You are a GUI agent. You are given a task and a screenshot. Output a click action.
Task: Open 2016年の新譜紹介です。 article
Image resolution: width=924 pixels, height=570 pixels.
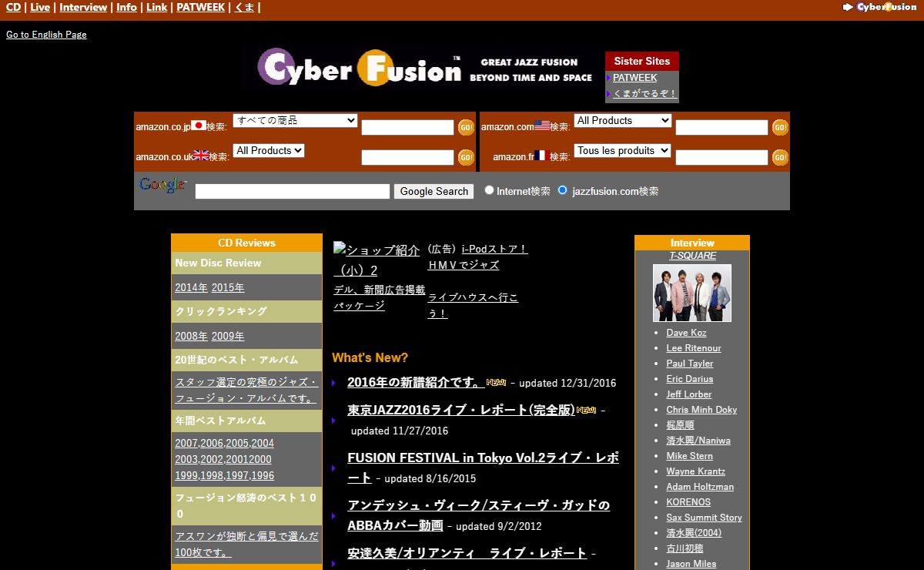[416, 382]
